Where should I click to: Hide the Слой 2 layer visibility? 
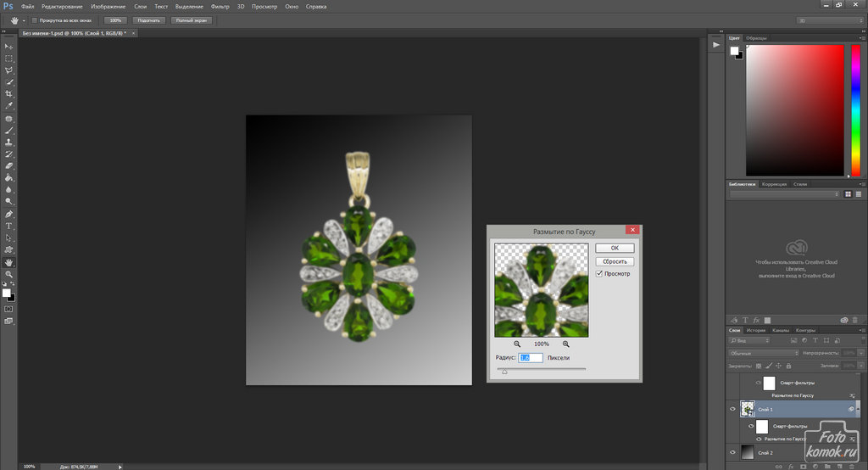coord(734,451)
